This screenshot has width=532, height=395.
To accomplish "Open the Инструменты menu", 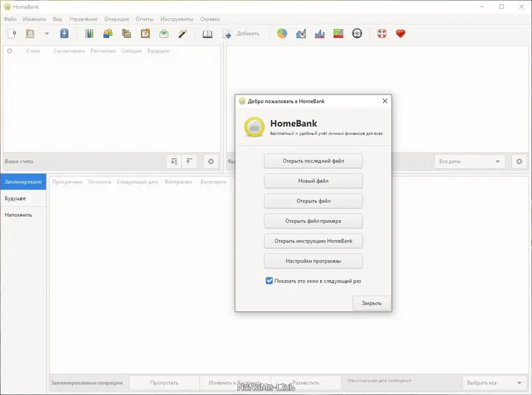I will pos(177,19).
